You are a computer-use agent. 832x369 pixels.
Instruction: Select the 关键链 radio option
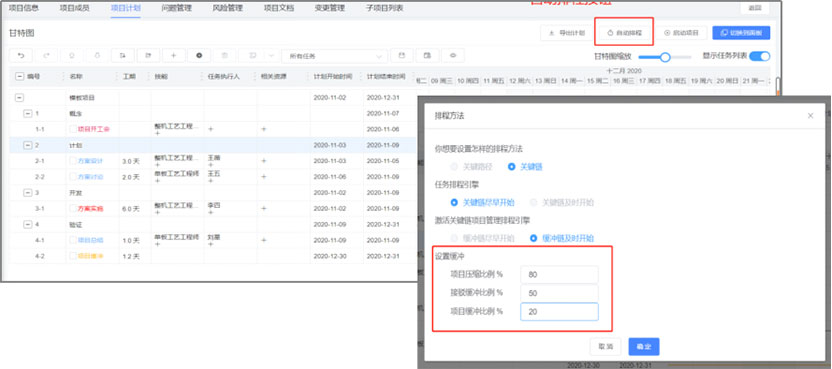click(x=512, y=167)
